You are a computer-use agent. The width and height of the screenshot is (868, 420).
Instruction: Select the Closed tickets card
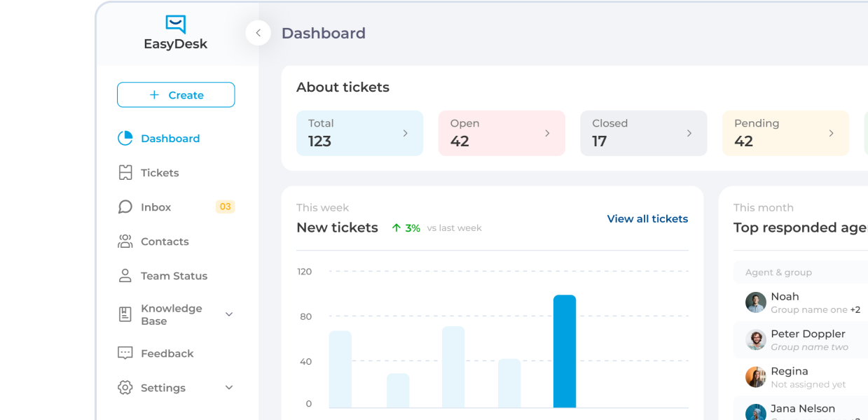[643, 133]
